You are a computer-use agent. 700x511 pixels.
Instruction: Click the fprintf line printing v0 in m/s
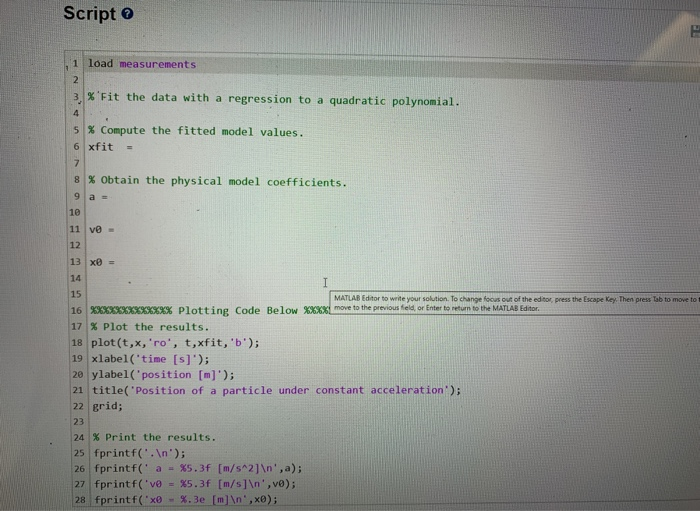tap(195, 484)
